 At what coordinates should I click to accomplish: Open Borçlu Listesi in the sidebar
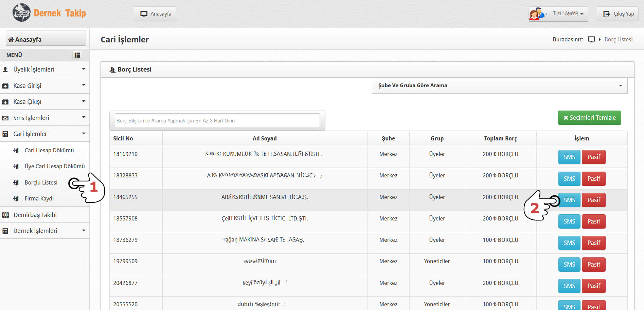point(41,182)
